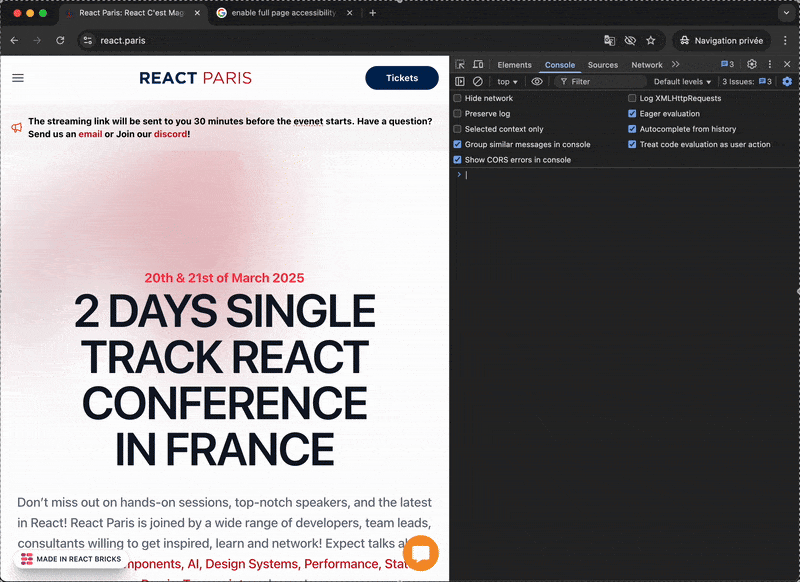Click the '20th & 21st of March 2025' date text
This screenshot has height=582, width=800.
click(x=224, y=278)
